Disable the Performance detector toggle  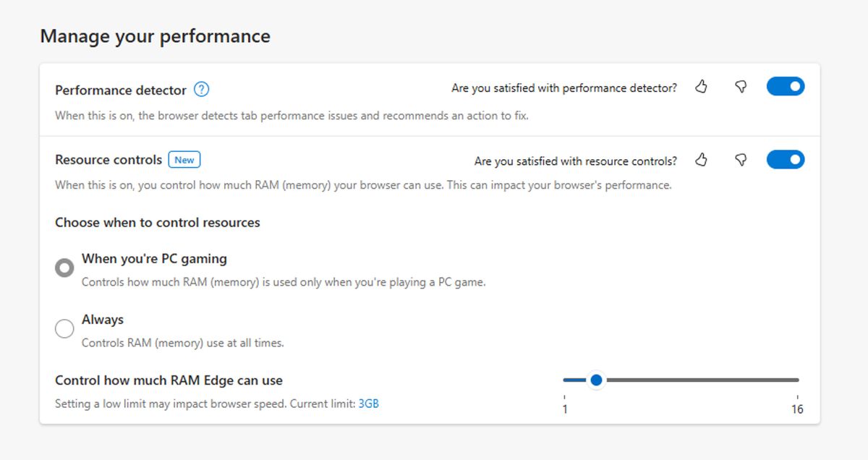[x=786, y=85]
